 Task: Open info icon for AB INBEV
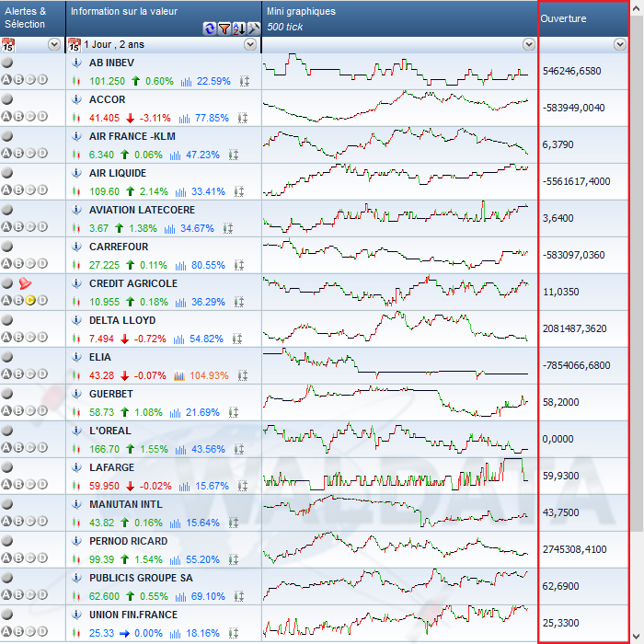click(76, 63)
